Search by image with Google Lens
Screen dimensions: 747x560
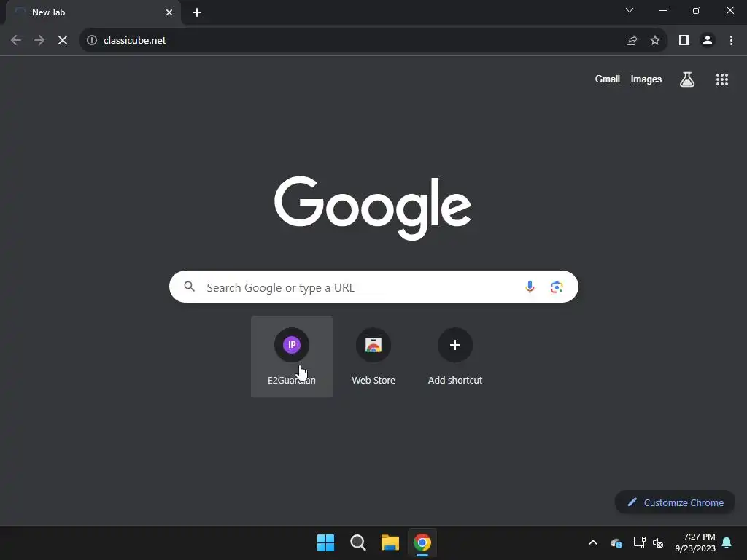pos(557,287)
